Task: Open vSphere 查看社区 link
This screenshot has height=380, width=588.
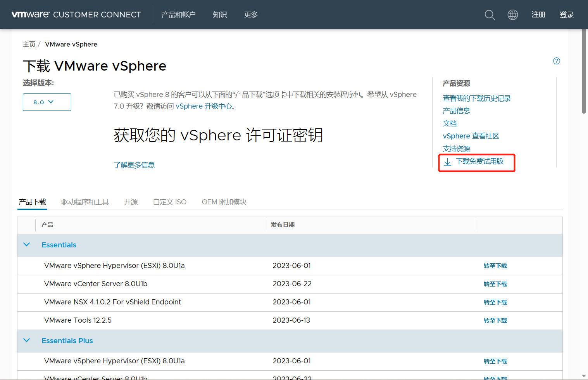Action: (x=471, y=136)
